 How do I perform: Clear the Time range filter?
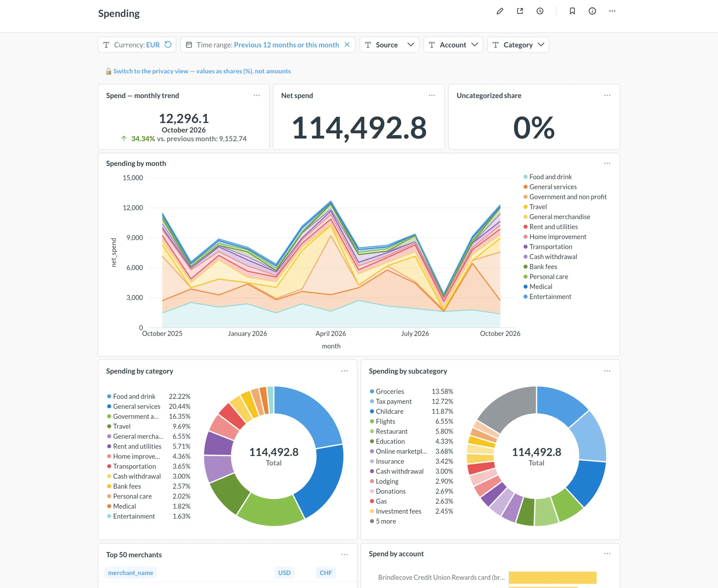pos(347,45)
